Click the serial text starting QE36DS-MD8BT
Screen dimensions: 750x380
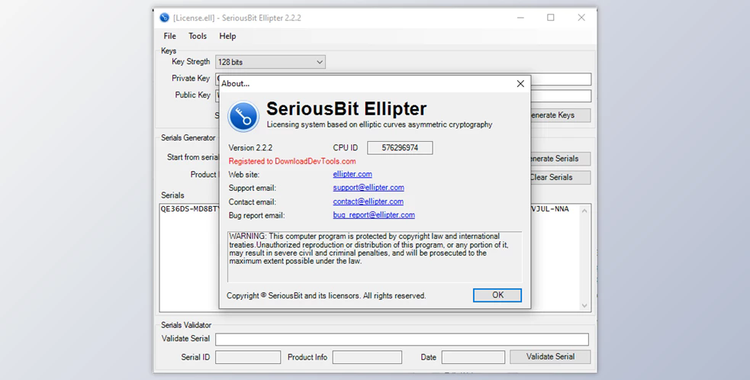coord(189,209)
